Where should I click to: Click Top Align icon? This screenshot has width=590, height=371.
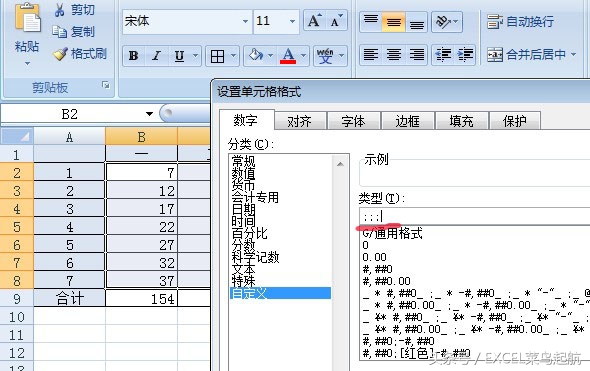pos(371,22)
